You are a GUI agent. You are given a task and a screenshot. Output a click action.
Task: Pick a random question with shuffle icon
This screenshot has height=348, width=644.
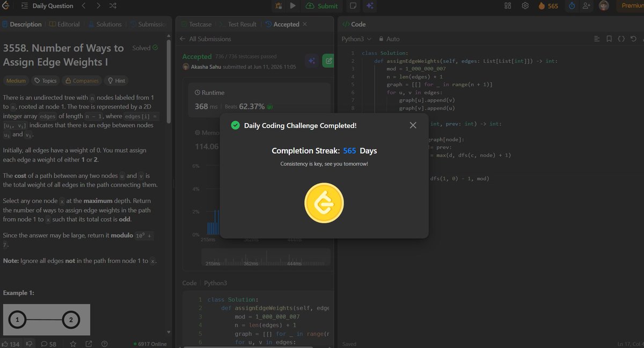pyautogui.click(x=113, y=6)
